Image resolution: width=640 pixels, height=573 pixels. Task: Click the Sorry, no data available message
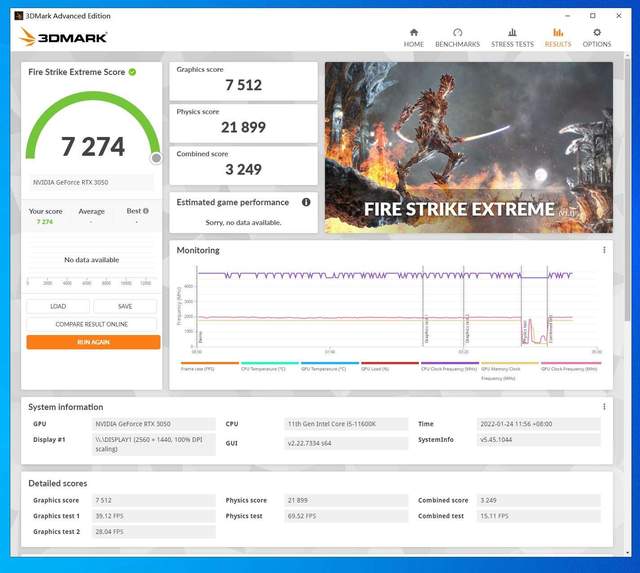243,222
